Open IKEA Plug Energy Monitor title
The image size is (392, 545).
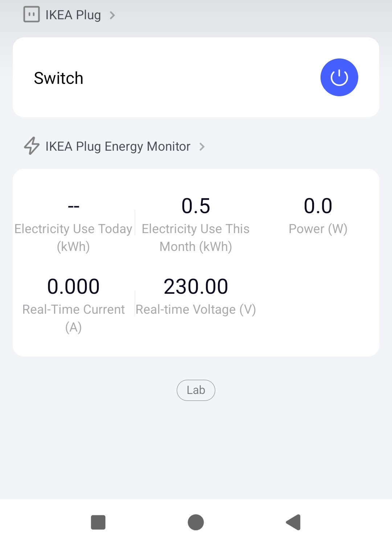(x=118, y=146)
